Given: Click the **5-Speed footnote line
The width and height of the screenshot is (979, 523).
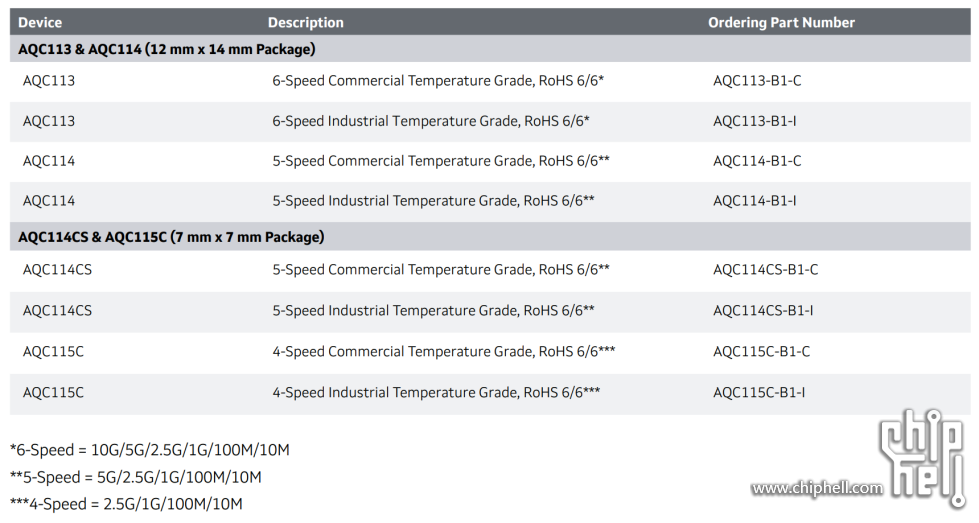Looking at the screenshot, I should (x=135, y=477).
